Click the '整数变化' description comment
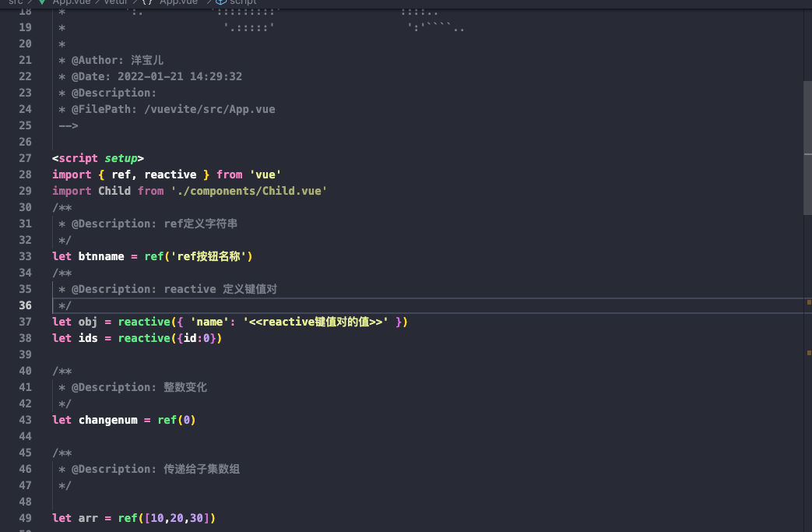This screenshot has width=812, height=532. click(185, 387)
